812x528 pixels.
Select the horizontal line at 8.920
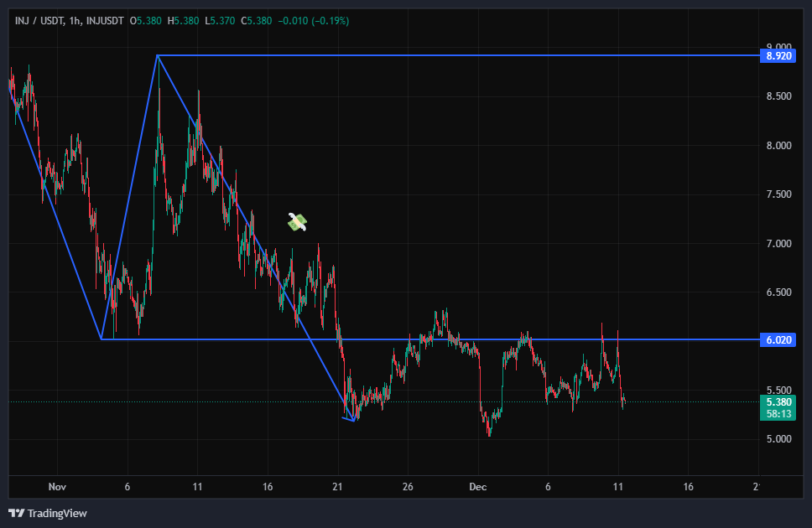(461, 55)
